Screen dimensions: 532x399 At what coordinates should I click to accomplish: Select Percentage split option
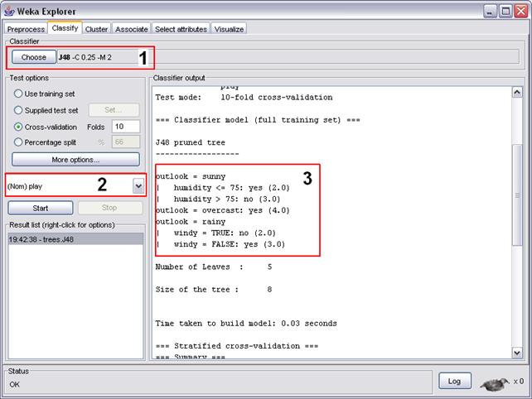pyautogui.click(x=17, y=142)
